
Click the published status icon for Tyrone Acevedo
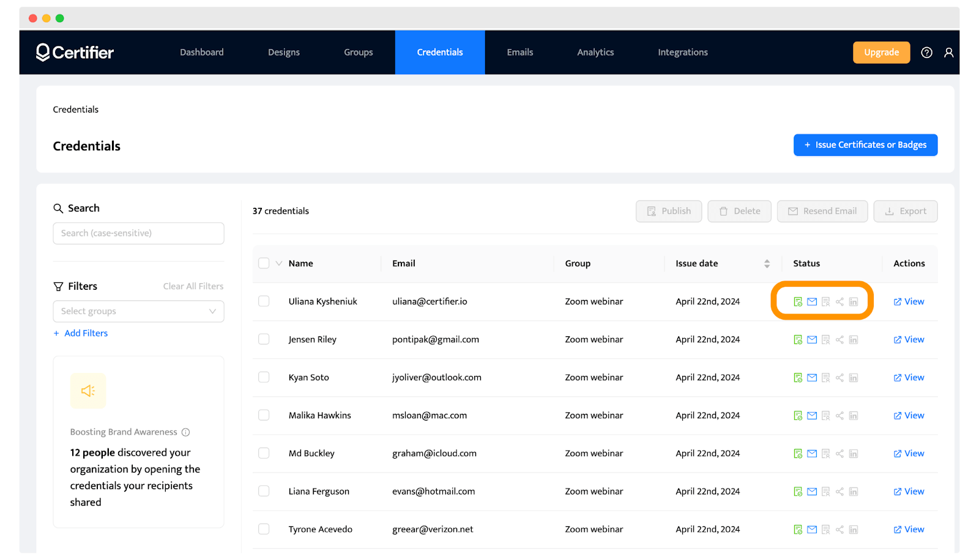point(798,529)
